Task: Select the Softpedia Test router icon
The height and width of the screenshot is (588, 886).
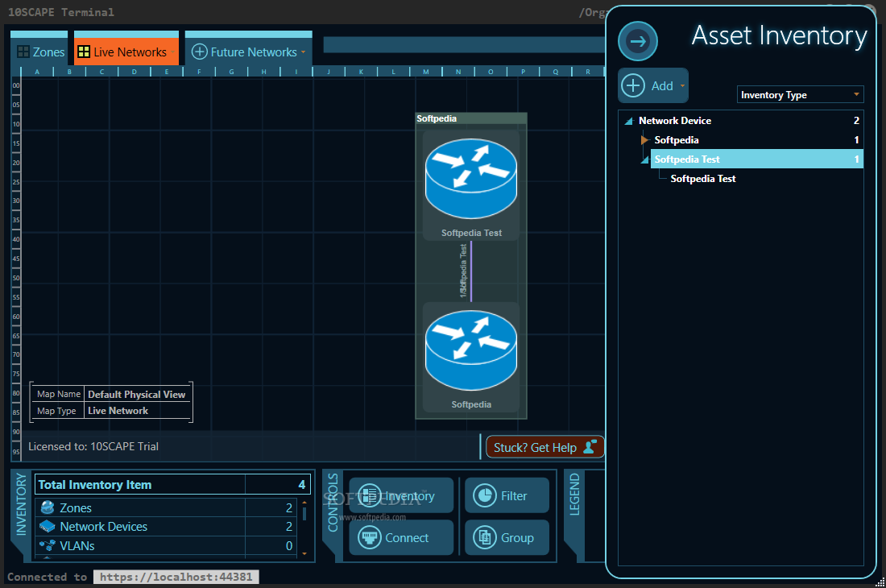Action: click(x=471, y=179)
